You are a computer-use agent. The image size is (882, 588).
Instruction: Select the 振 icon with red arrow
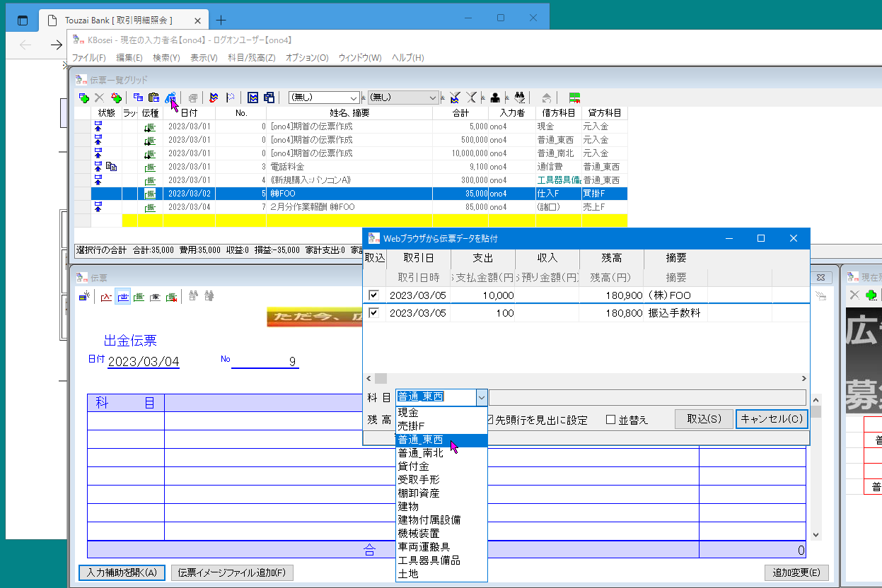tap(171, 297)
